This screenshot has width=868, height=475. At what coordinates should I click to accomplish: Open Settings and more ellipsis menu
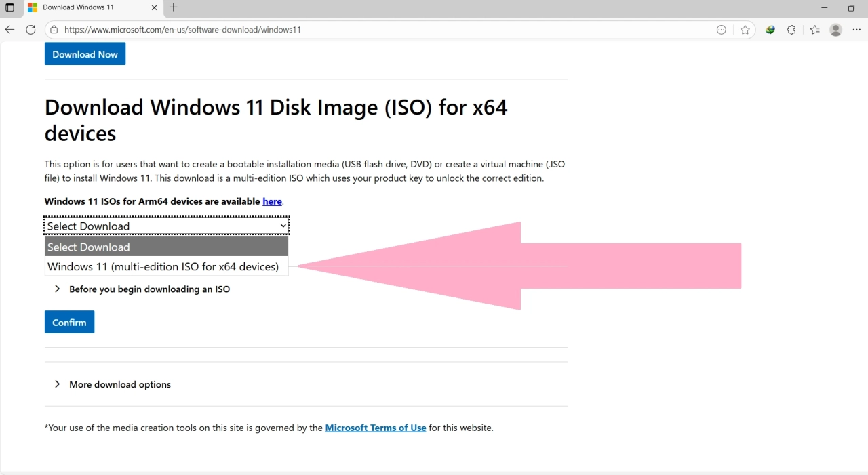(x=856, y=30)
